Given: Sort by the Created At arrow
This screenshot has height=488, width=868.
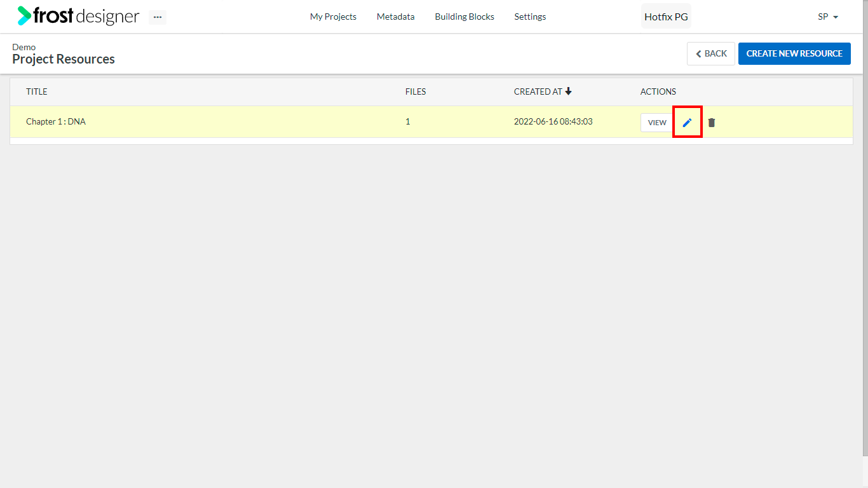Looking at the screenshot, I should click(569, 91).
